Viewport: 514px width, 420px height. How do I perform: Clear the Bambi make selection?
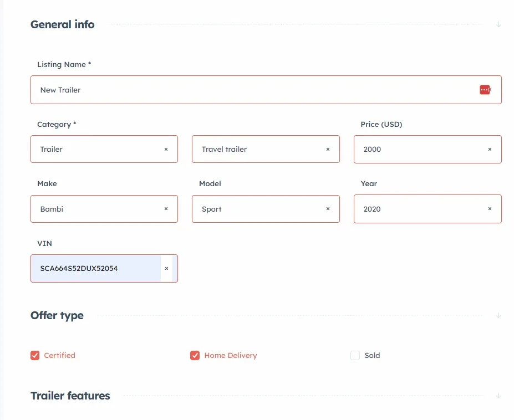(166, 209)
